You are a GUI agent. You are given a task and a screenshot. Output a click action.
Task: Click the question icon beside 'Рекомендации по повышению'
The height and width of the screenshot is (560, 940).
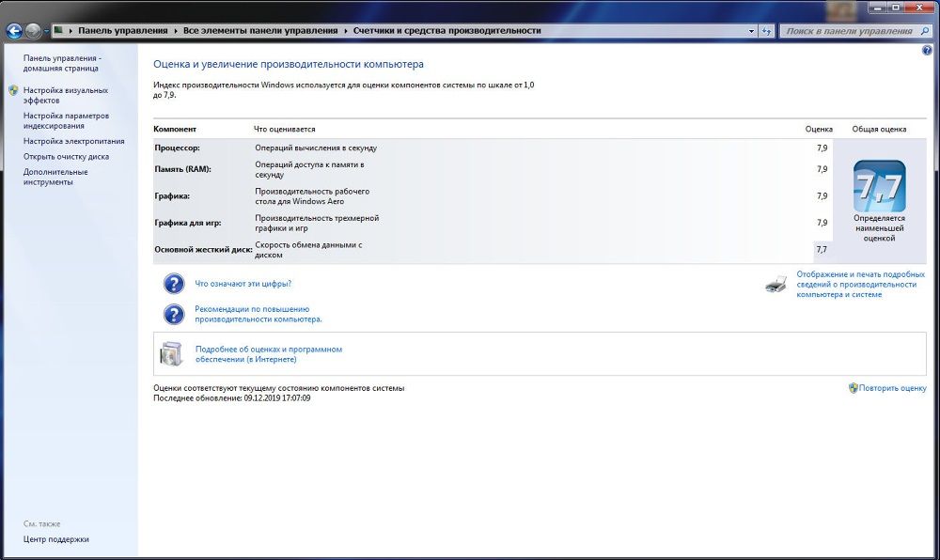(x=174, y=315)
